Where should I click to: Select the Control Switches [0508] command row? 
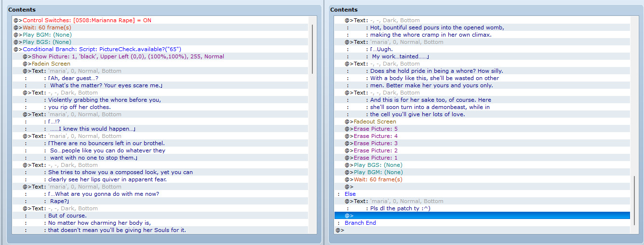tap(160, 20)
